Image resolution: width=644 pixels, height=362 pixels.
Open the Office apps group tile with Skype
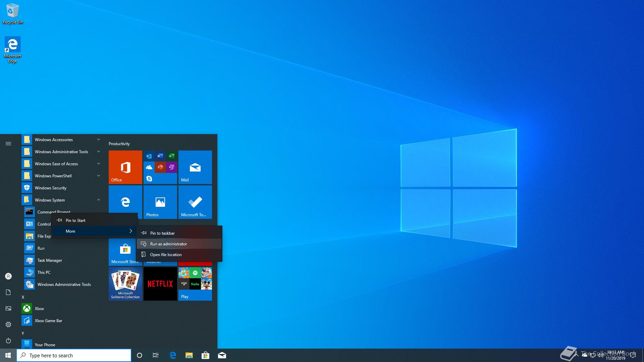pyautogui.click(x=160, y=167)
